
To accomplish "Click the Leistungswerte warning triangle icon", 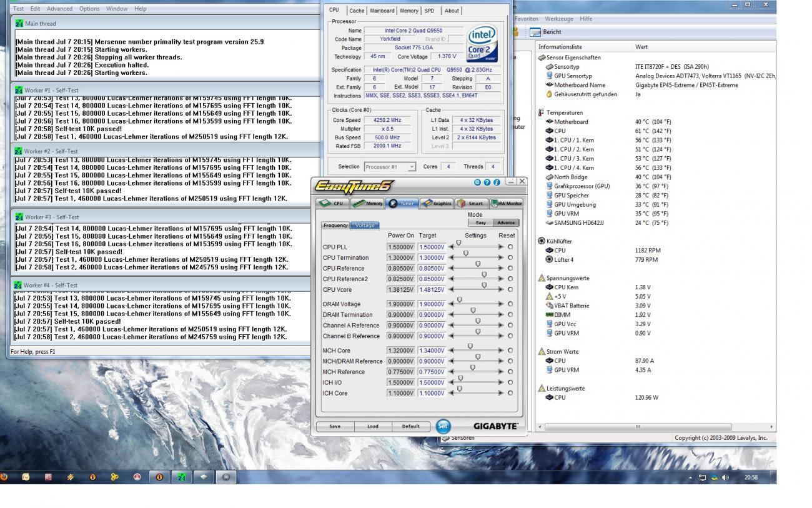I will [x=542, y=389].
